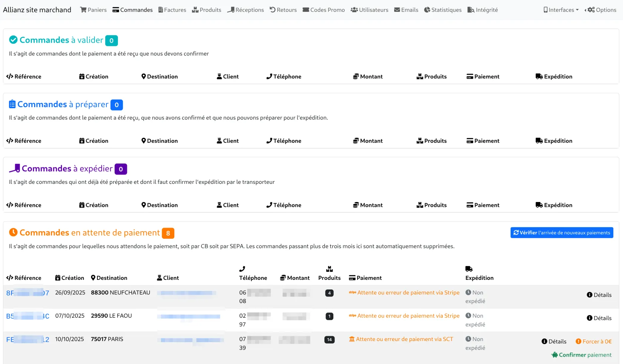
Task: Open Détails for the NEUFCHATEAU order
Action: click(x=599, y=295)
